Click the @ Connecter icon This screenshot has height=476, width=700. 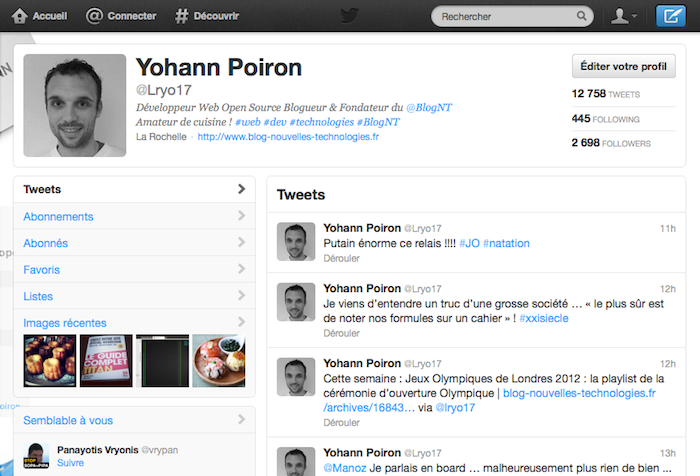[x=94, y=16]
